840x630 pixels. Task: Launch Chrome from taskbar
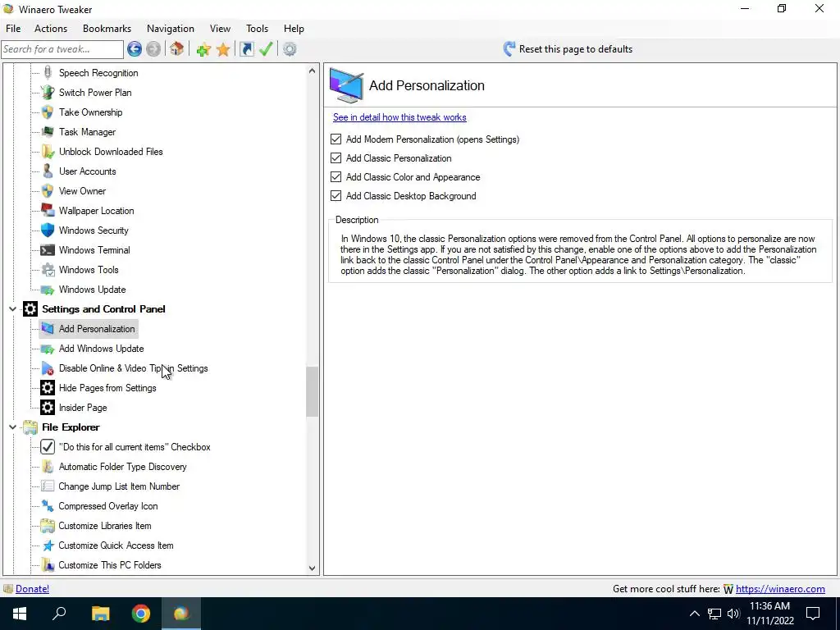[x=141, y=614]
